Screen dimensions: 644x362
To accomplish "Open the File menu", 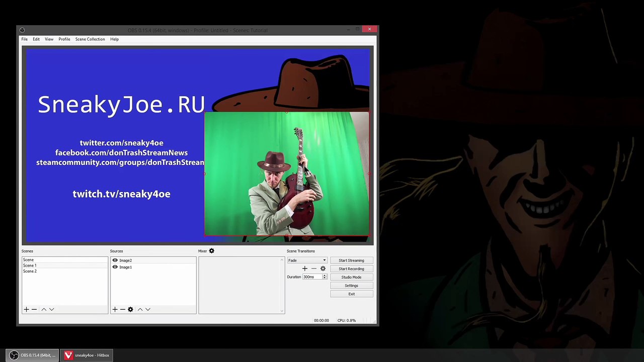I will click(x=24, y=39).
